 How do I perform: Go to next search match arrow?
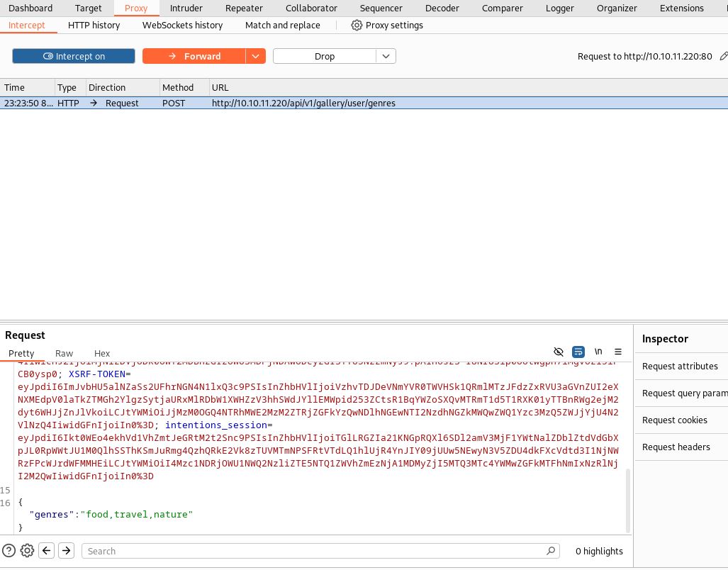67,551
